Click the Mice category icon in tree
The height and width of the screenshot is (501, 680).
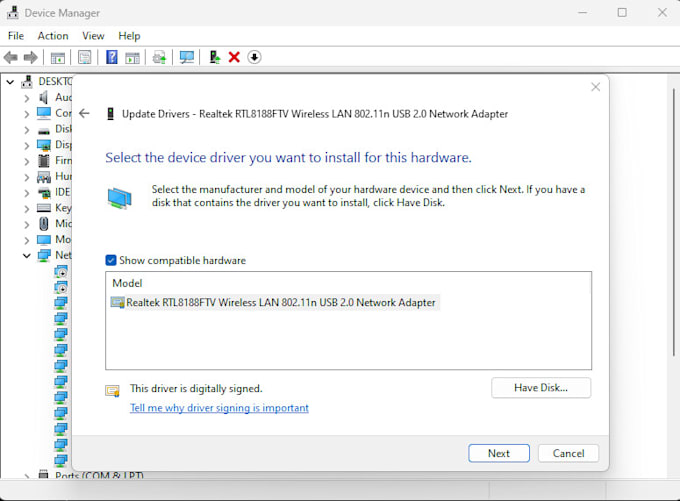[44, 223]
